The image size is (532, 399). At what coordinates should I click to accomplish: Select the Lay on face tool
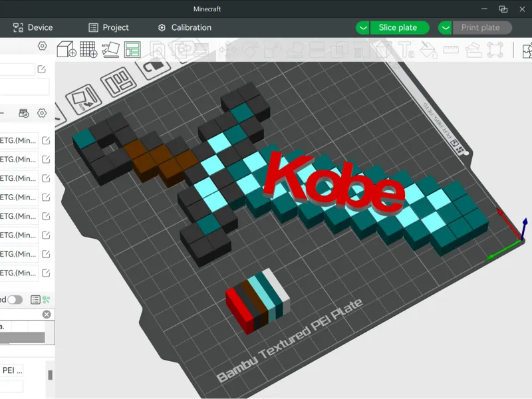tap(295, 50)
